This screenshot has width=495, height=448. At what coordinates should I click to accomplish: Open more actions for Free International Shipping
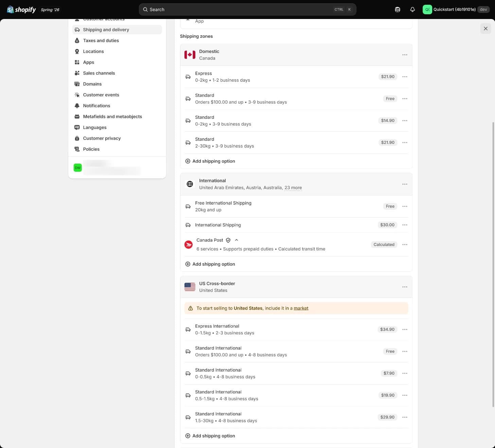click(x=405, y=206)
